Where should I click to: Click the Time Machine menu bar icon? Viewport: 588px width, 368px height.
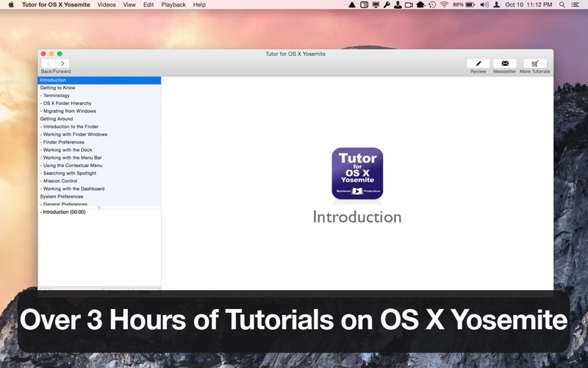point(432,4)
